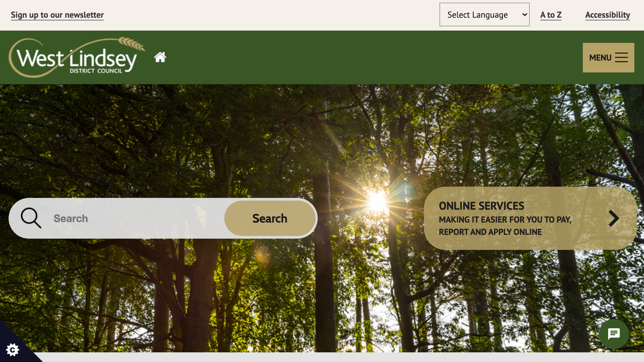Expand the main navigation via MENU

point(608,57)
